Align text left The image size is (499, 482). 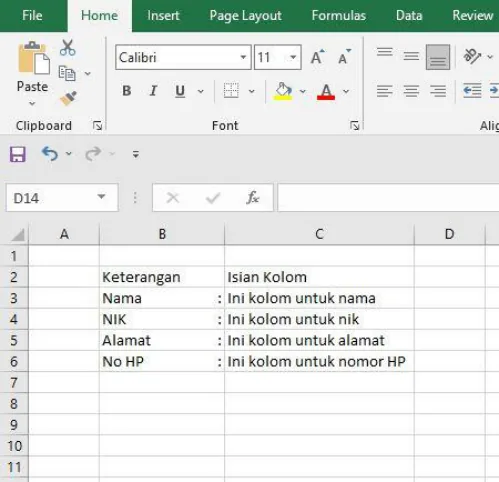click(385, 91)
